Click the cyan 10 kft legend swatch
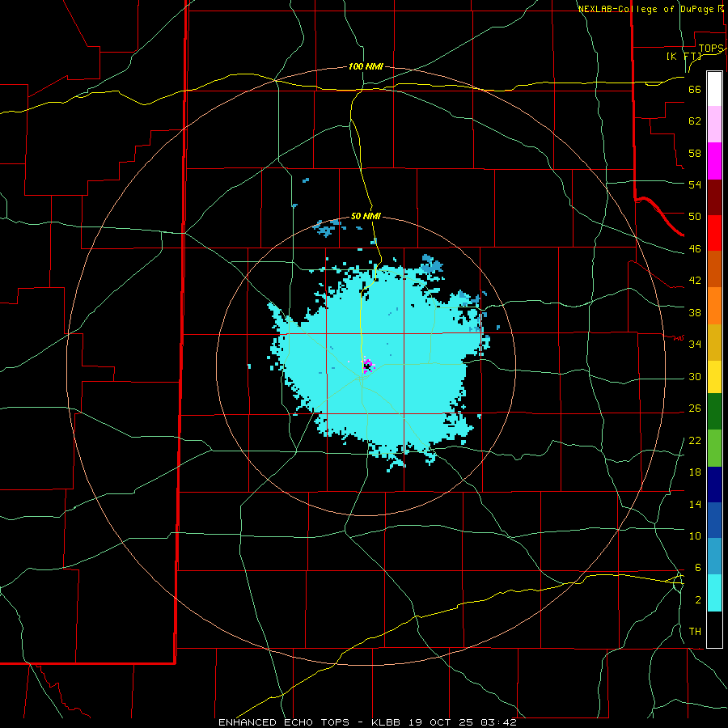 click(714, 593)
